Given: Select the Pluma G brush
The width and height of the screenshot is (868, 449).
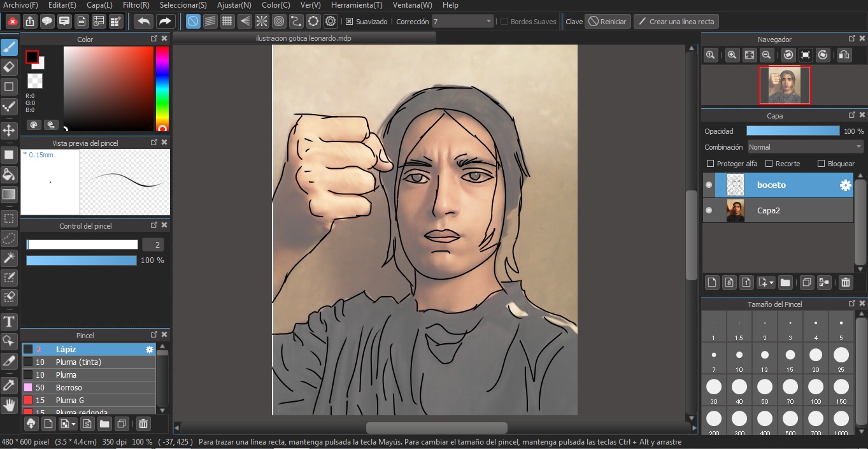Looking at the screenshot, I should [89, 401].
